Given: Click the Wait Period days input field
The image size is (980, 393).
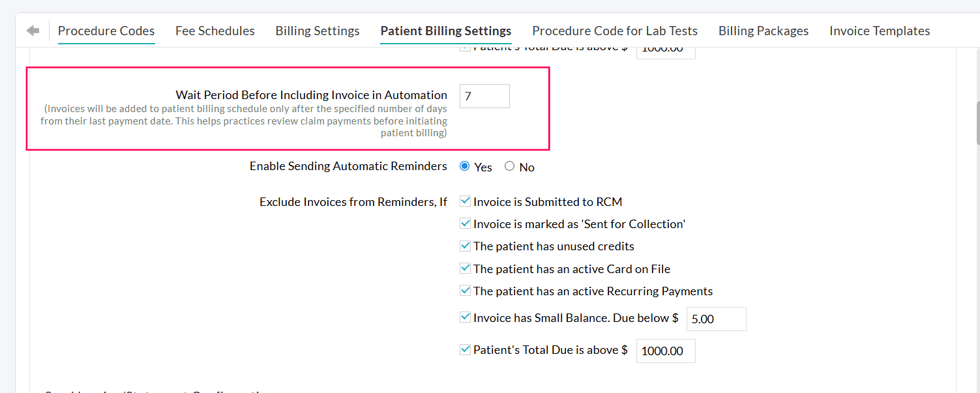Looking at the screenshot, I should (x=484, y=96).
